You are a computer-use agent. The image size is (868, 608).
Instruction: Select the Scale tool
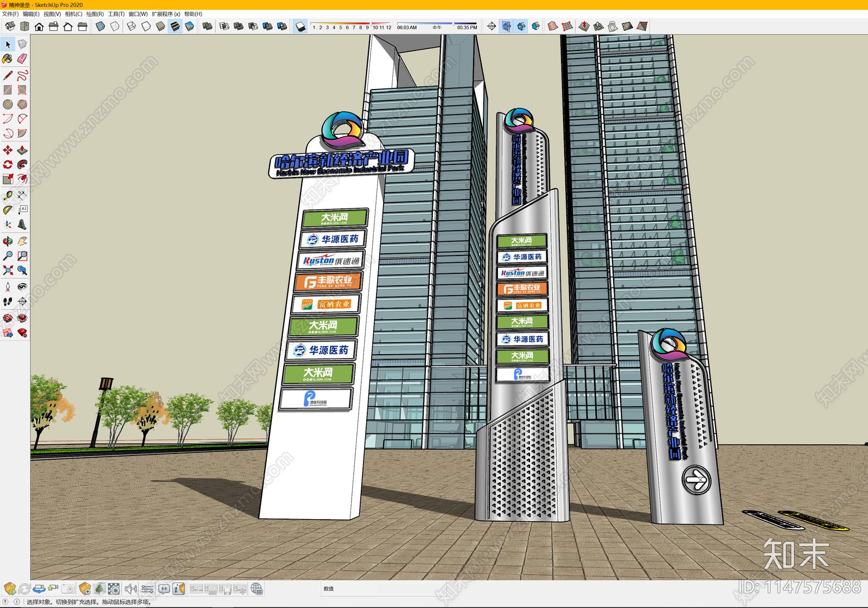click(x=8, y=178)
